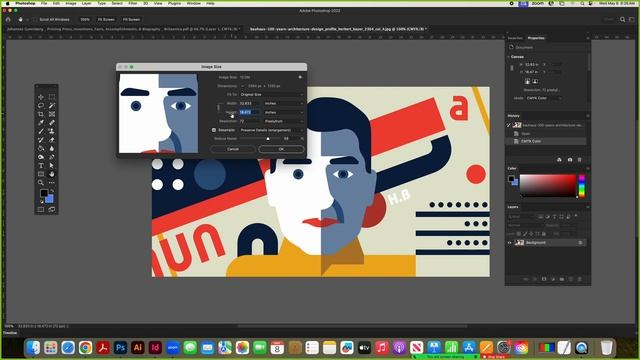This screenshot has height=360, width=640.
Task: Open Chrome from the Dock
Action: tap(85, 347)
